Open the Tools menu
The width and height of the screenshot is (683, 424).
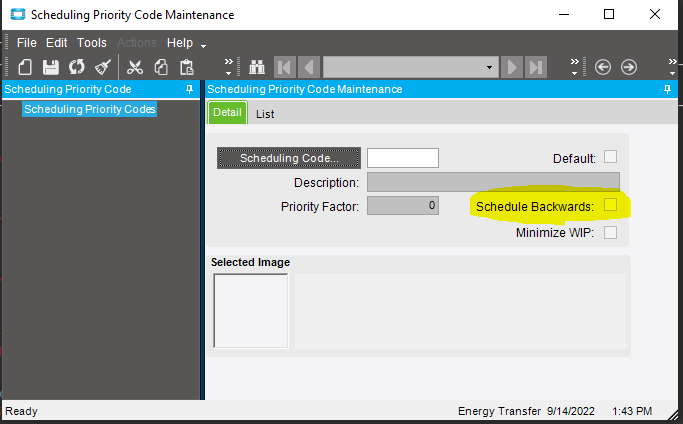pos(91,43)
